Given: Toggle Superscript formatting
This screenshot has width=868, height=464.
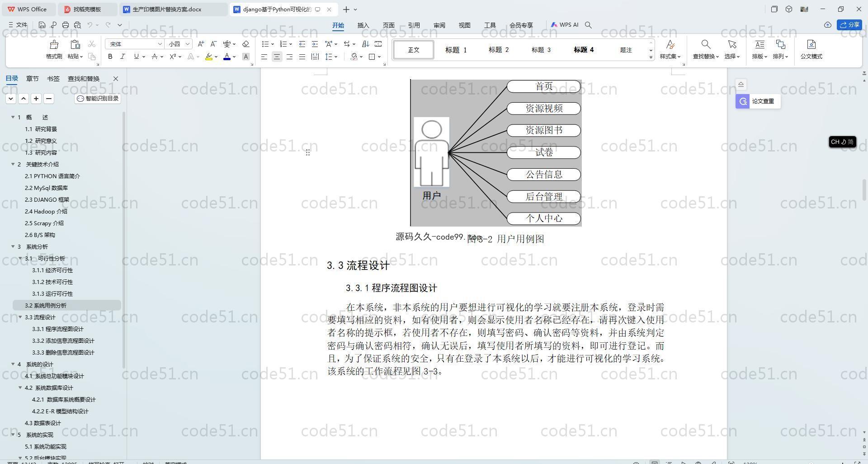Looking at the screenshot, I should 173,57.
